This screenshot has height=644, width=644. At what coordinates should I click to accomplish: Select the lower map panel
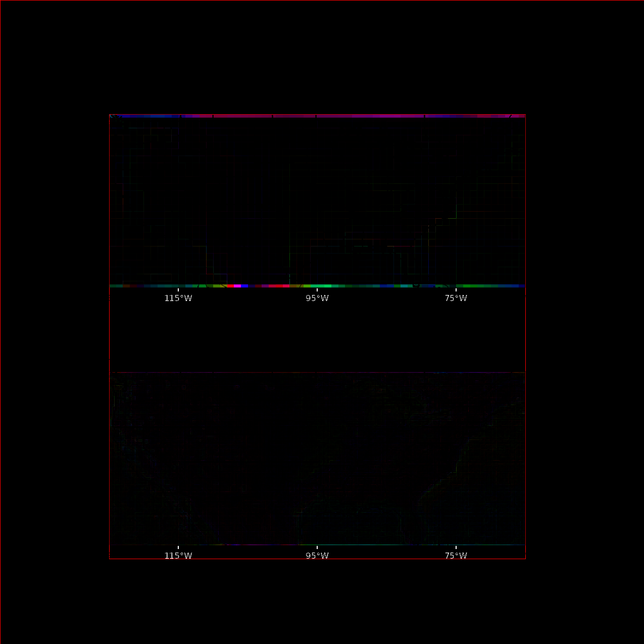[317, 459]
